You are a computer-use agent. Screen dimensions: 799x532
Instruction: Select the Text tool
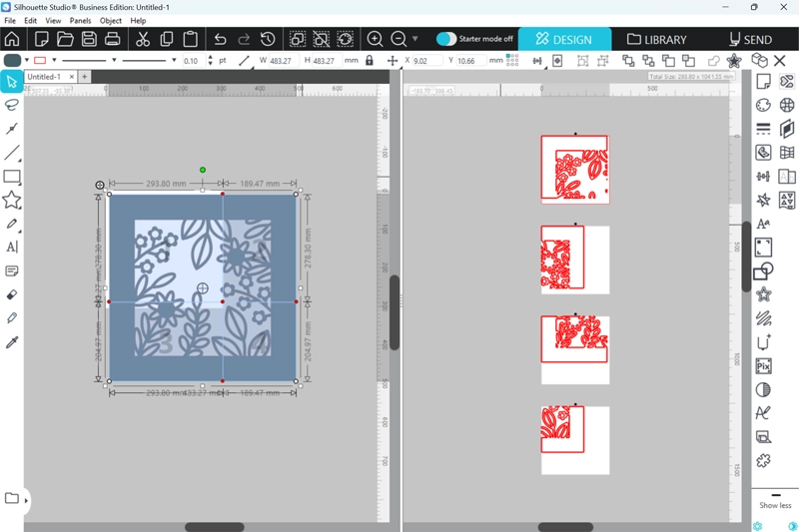click(12, 247)
